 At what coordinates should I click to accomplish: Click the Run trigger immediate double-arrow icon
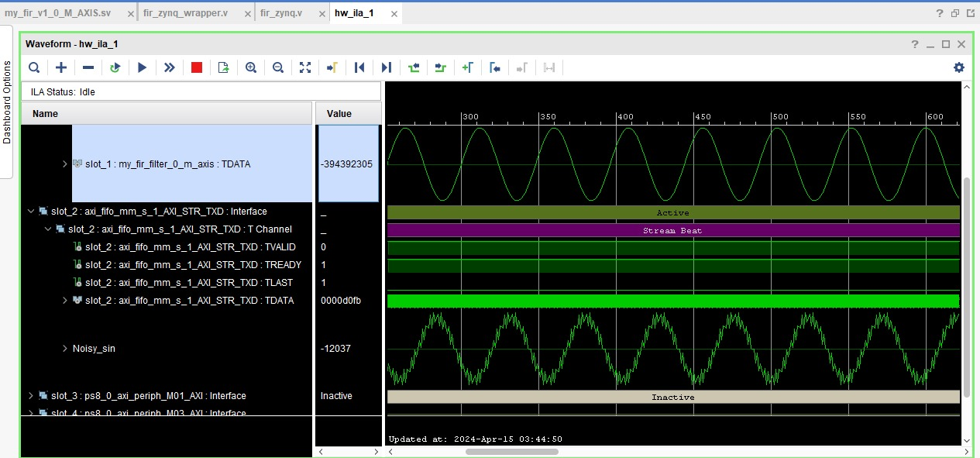click(x=169, y=67)
